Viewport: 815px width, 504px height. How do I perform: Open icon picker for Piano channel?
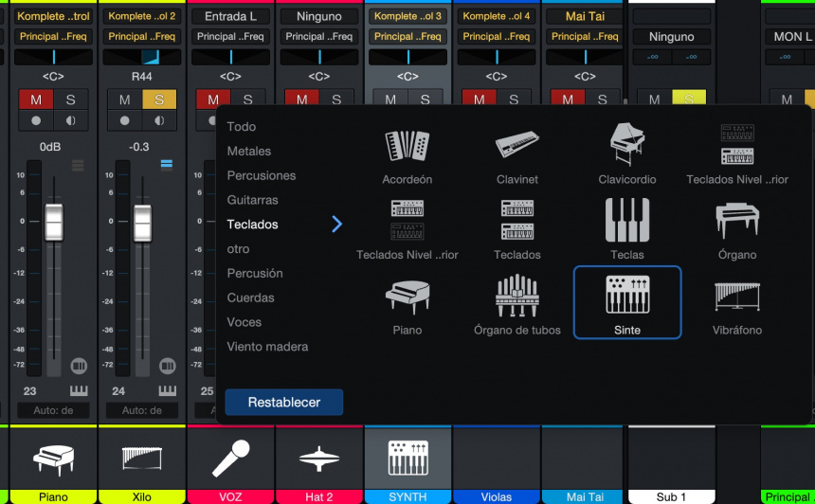(53, 459)
